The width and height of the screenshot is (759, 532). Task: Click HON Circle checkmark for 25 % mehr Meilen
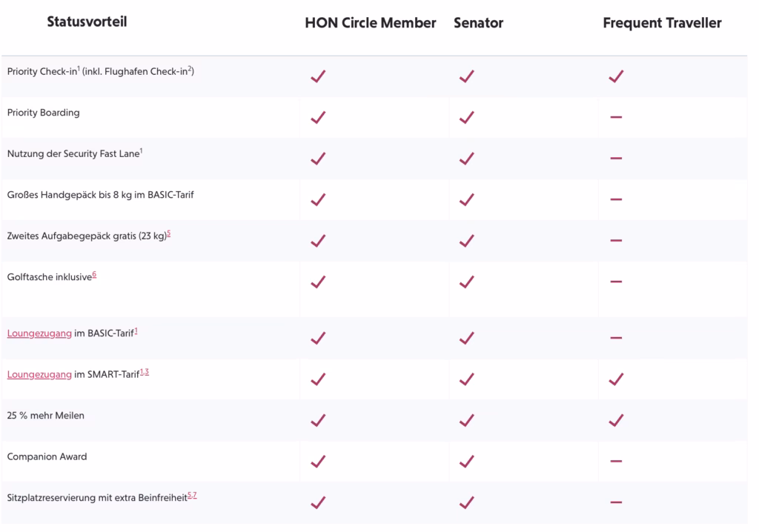click(318, 420)
